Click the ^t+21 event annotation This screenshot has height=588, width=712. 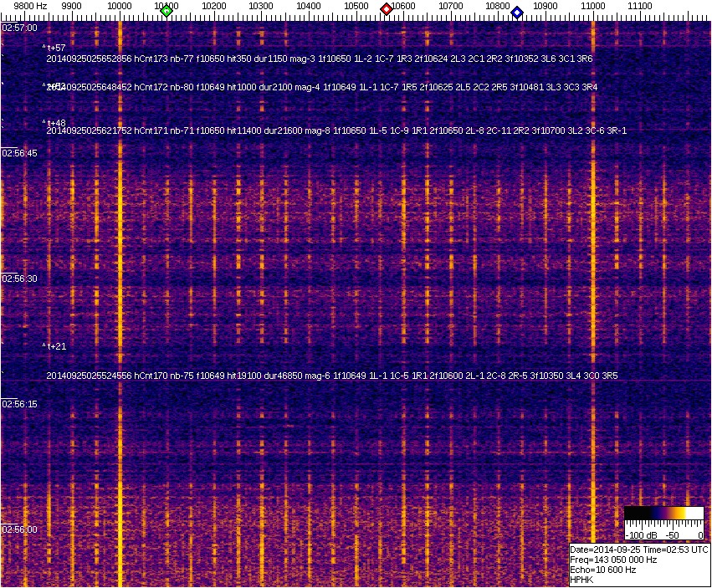(x=54, y=346)
